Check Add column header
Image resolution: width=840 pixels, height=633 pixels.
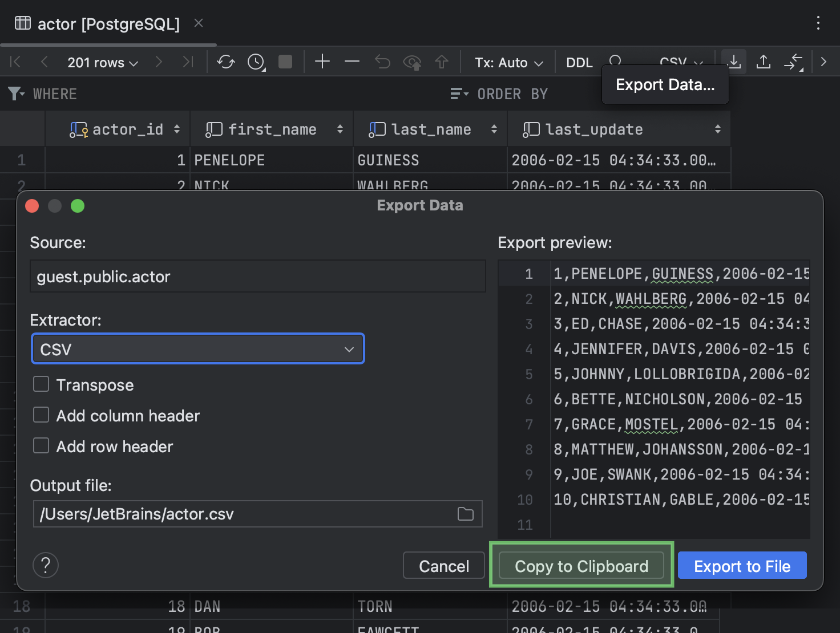tap(41, 415)
